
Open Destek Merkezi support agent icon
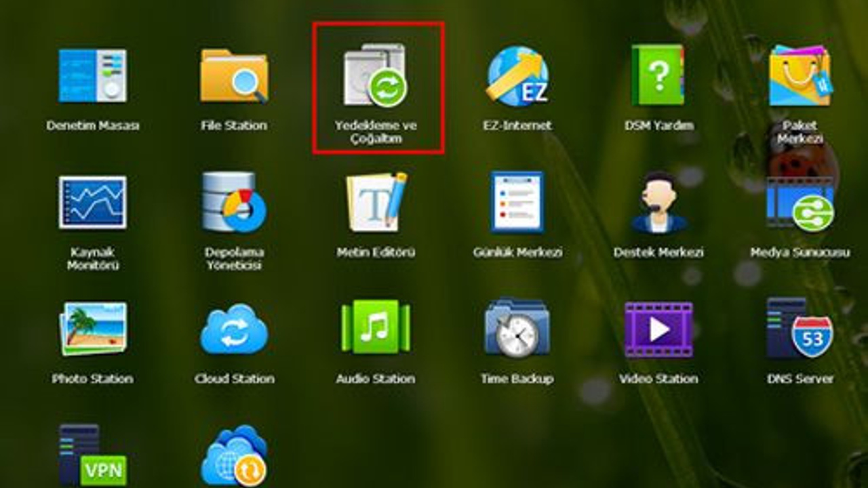[658, 203]
